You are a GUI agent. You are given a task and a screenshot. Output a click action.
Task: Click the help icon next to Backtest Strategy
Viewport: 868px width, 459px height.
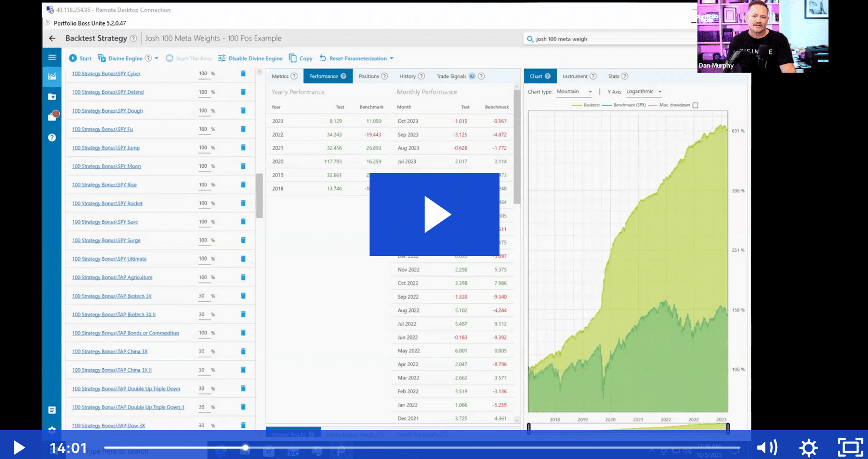click(134, 38)
